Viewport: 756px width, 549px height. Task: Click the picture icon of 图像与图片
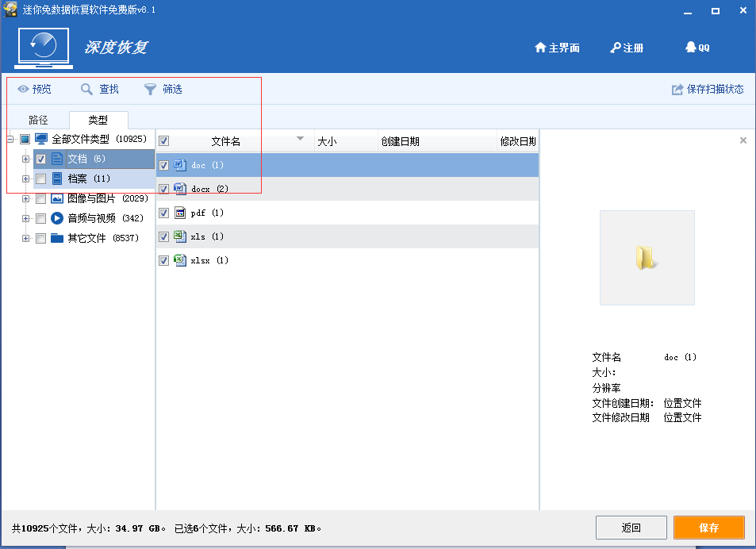[x=57, y=198]
